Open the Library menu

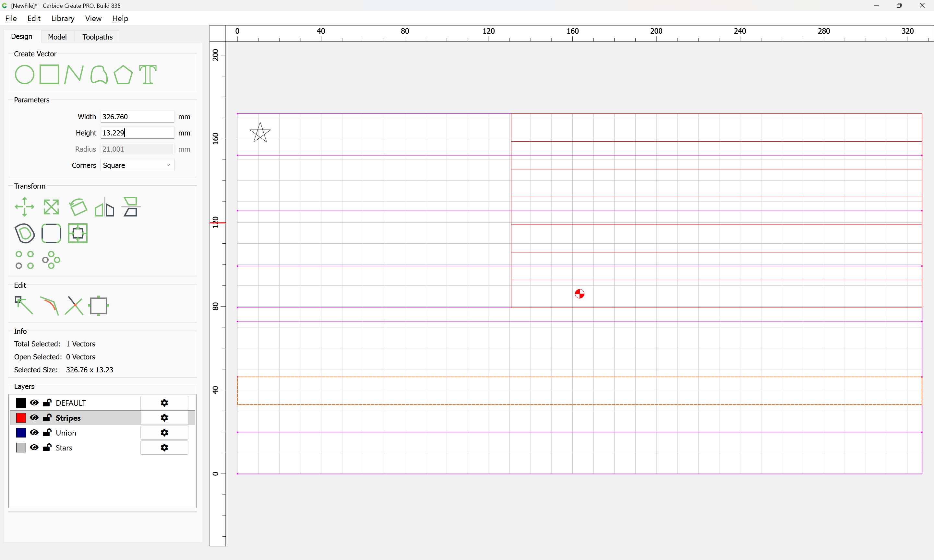coord(63,18)
